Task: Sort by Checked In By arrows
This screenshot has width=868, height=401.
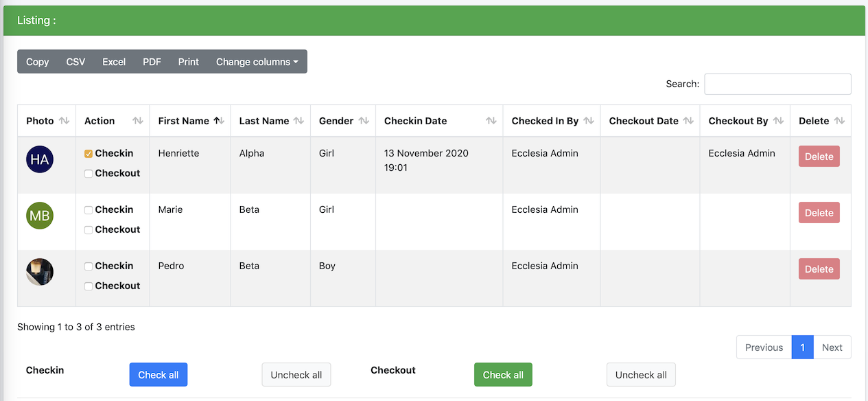Action: pyautogui.click(x=589, y=121)
